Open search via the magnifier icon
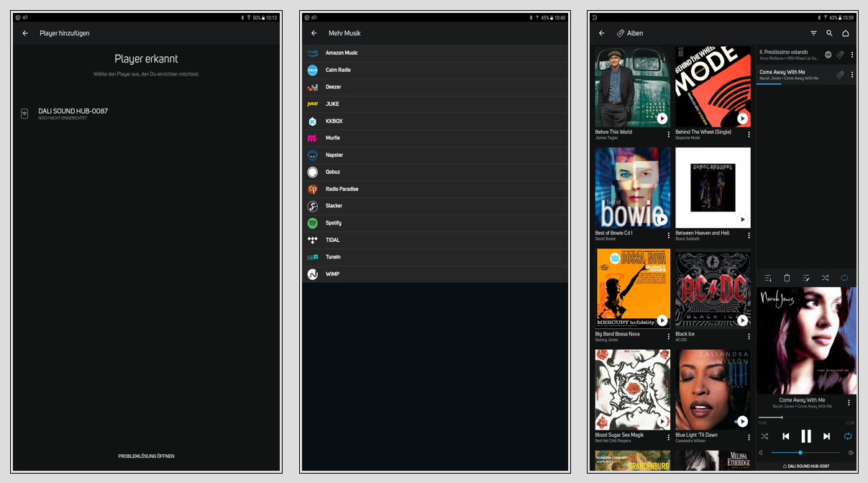 click(x=829, y=33)
